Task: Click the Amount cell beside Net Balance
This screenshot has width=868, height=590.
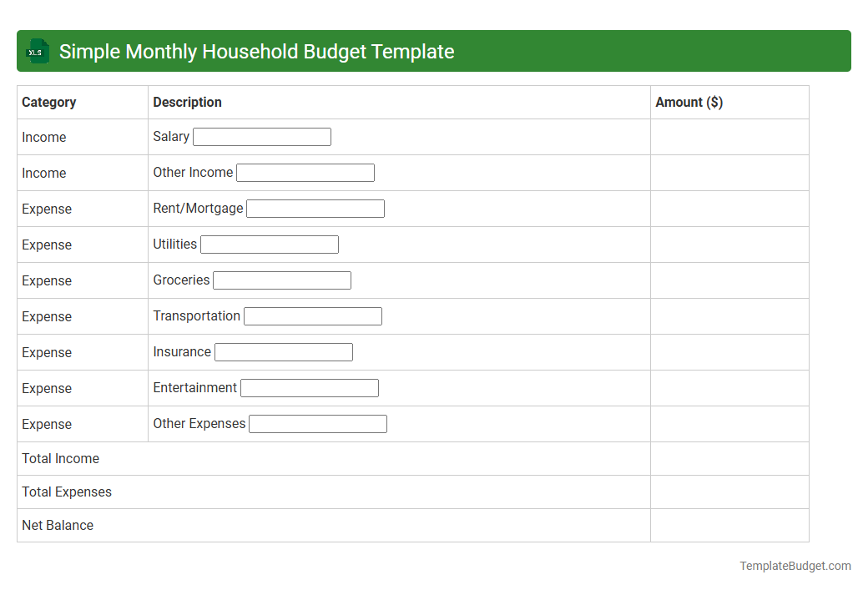Action: click(729, 525)
